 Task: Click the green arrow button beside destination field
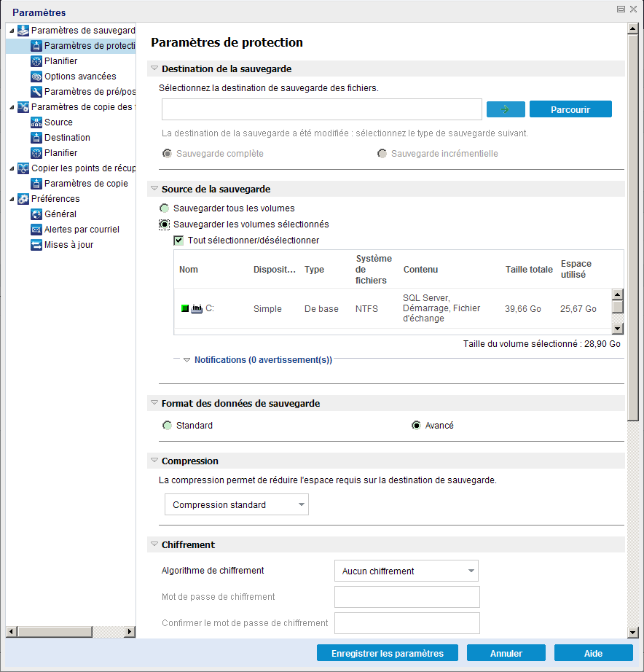click(x=506, y=109)
